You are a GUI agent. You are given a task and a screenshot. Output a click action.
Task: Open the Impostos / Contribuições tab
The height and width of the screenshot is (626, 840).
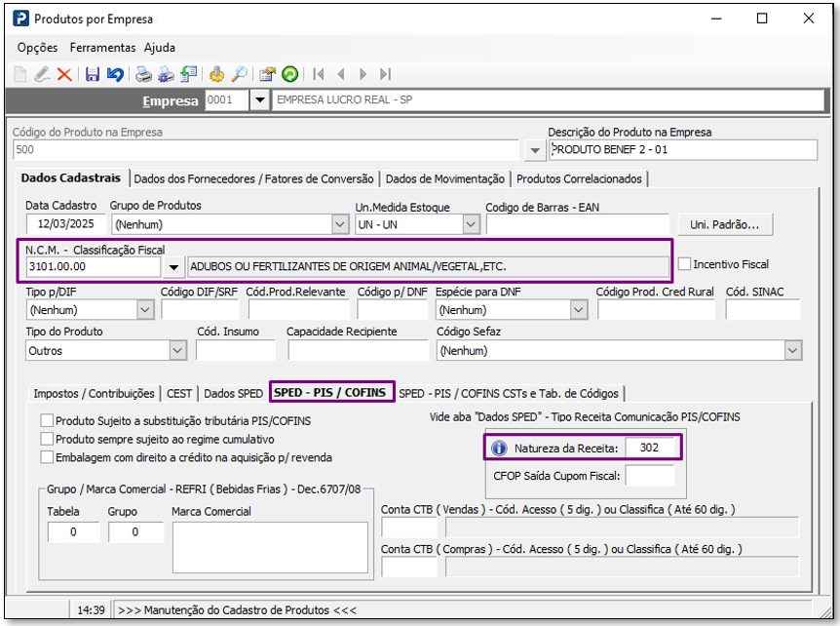(94, 394)
